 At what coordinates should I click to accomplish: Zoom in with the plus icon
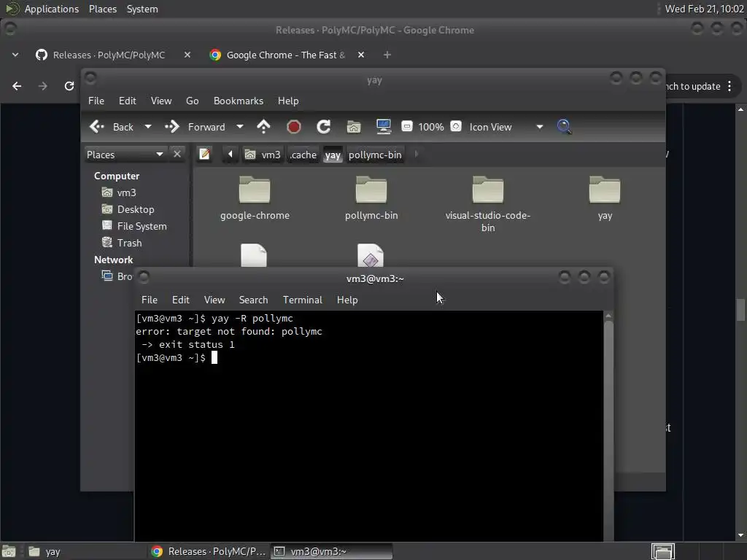(x=456, y=126)
